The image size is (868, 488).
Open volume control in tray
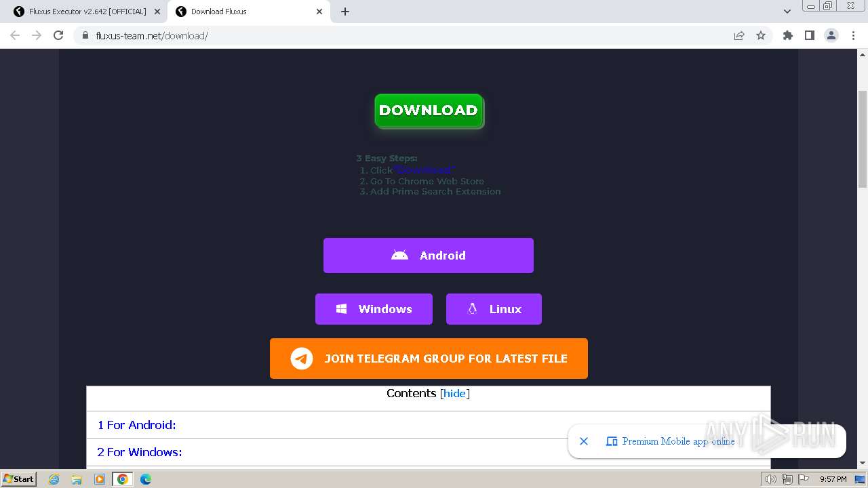[770, 479]
